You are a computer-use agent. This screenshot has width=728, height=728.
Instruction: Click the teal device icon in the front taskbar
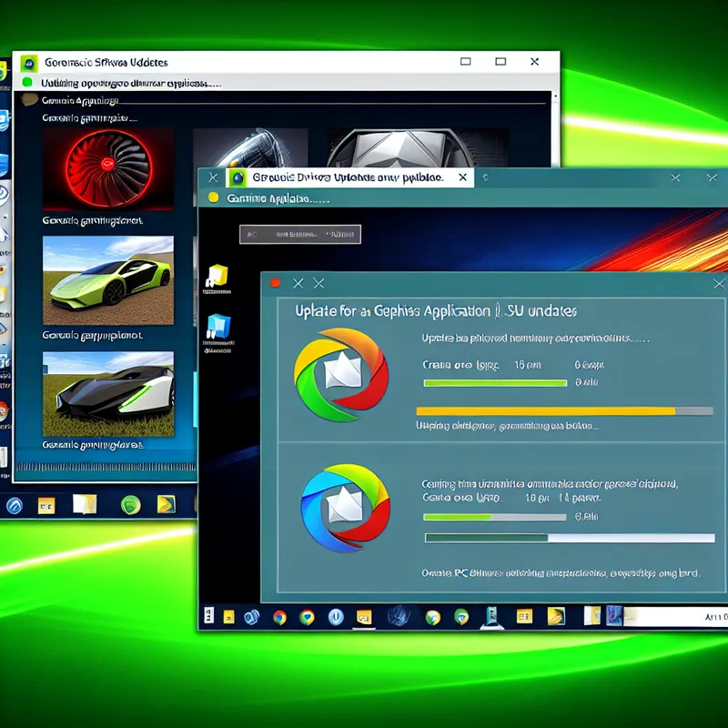point(491,617)
